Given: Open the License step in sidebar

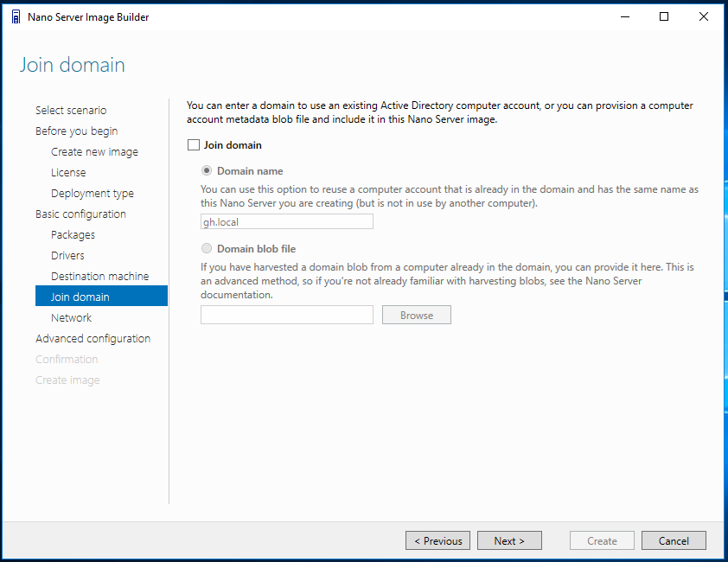Looking at the screenshot, I should pyautogui.click(x=68, y=172).
